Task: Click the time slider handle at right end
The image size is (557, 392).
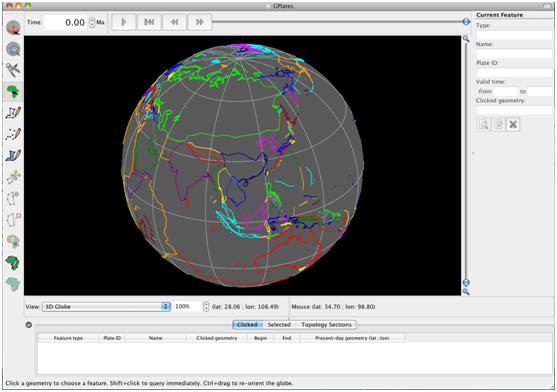Action: click(466, 22)
